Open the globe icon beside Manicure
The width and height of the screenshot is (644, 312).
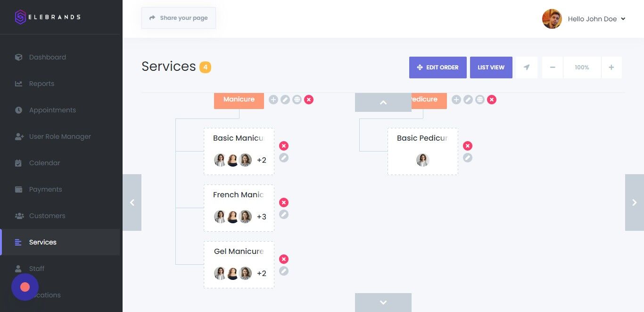pos(297,100)
